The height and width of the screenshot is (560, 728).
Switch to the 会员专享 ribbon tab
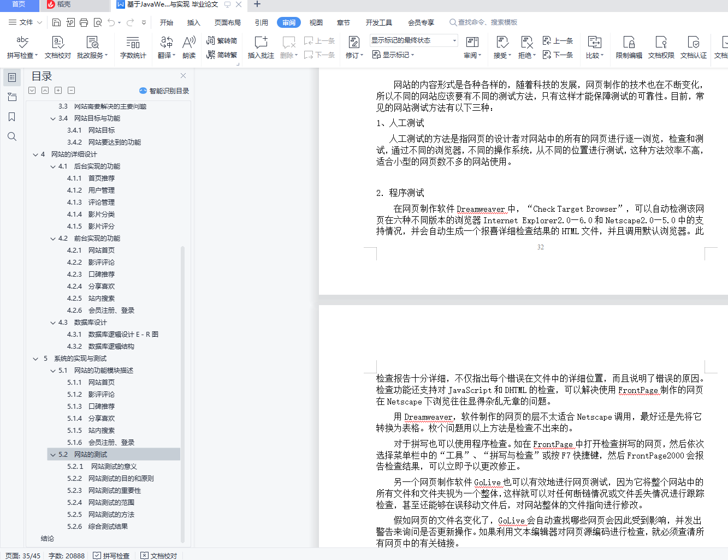(x=421, y=22)
